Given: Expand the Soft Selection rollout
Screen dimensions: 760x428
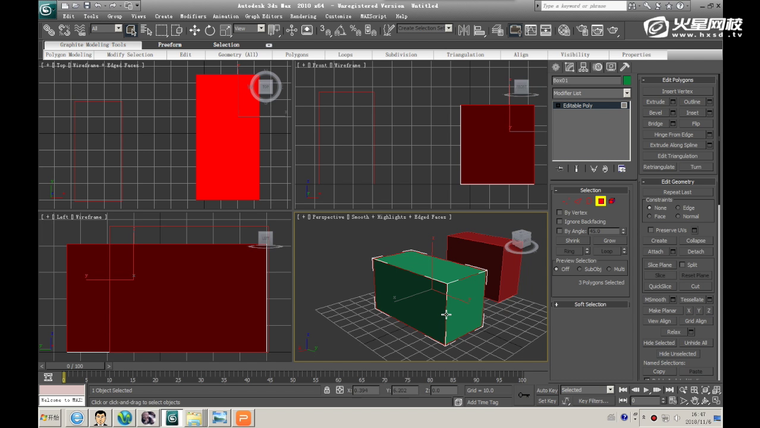Looking at the screenshot, I should (589, 304).
